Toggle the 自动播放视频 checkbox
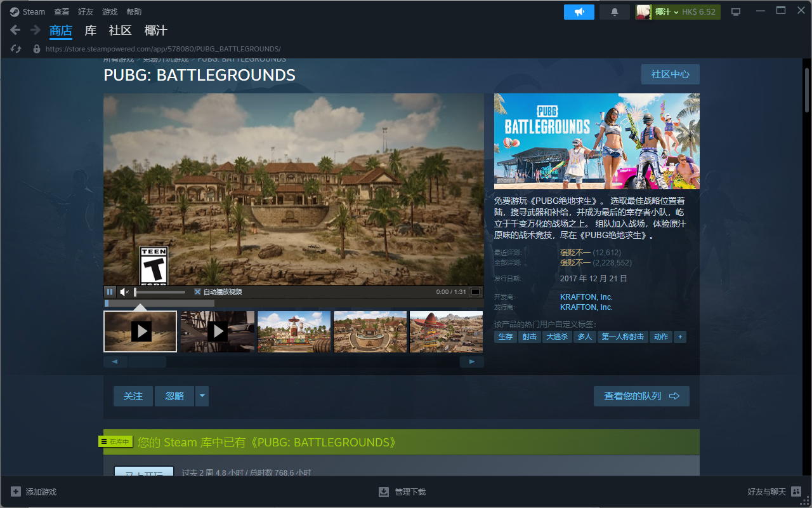This screenshot has width=812, height=508. tap(198, 292)
